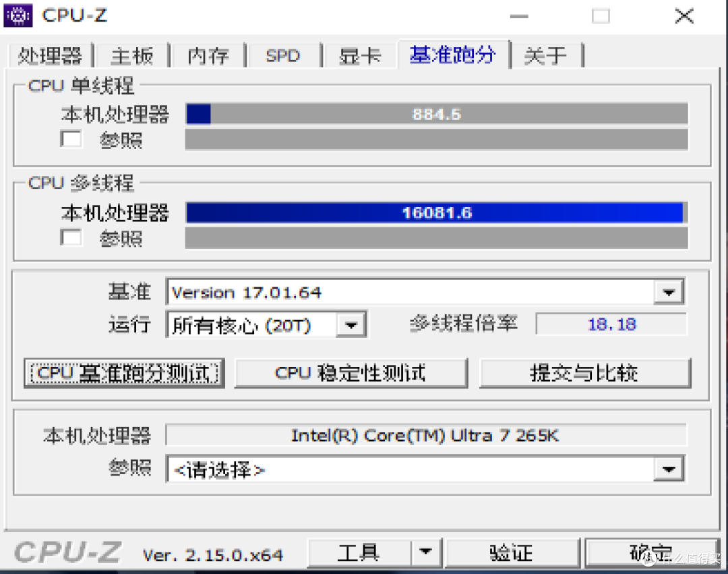Open the 关于 tab
728x574 pixels.
[545, 56]
